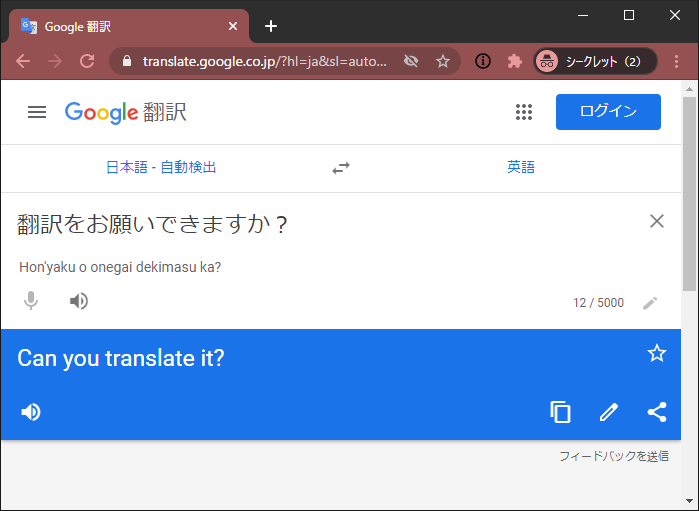Screen dimensions: 699x511
Task: Copy the translation to clipboard
Action: 561,411
